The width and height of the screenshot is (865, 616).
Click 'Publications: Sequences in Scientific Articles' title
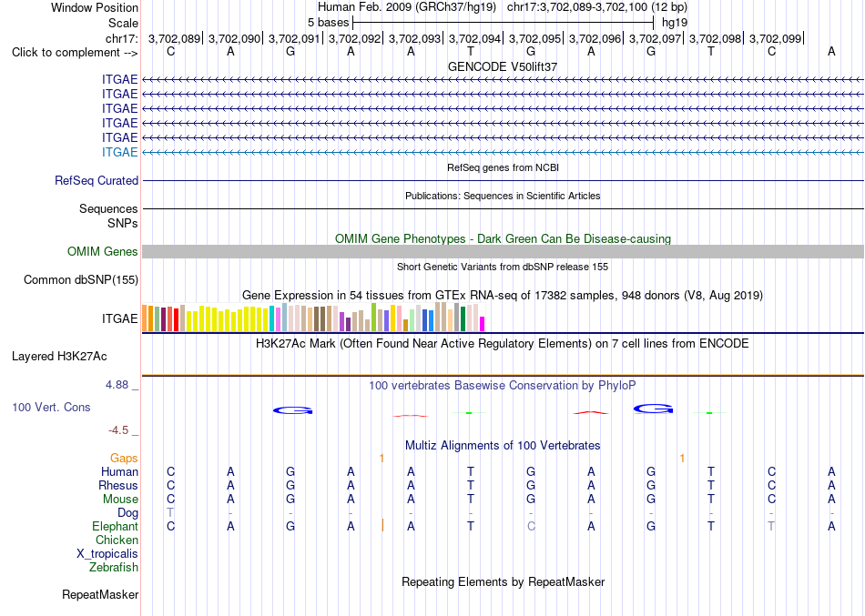(x=503, y=196)
